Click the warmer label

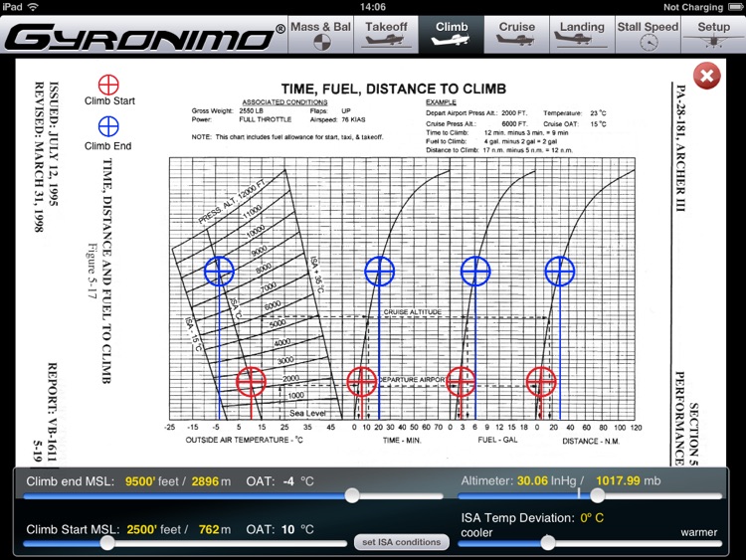699,532
